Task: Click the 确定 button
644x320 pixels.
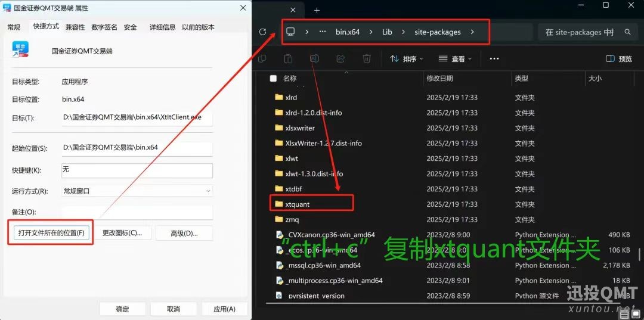Action: 122,309
